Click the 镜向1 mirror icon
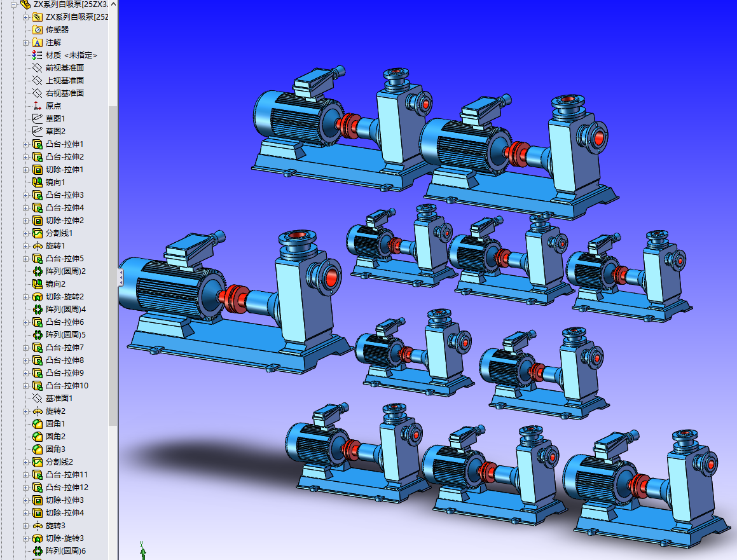The width and height of the screenshot is (737, 560). [38, 182]
